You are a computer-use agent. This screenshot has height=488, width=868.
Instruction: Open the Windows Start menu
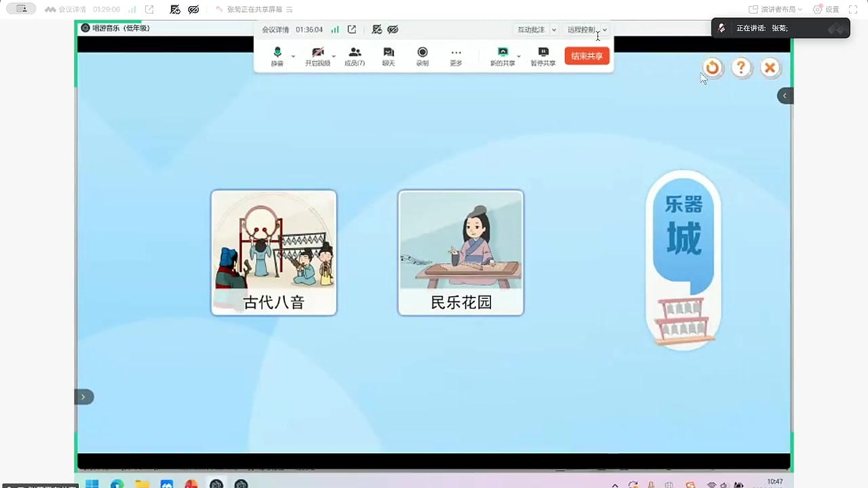[x=92, y=484]
